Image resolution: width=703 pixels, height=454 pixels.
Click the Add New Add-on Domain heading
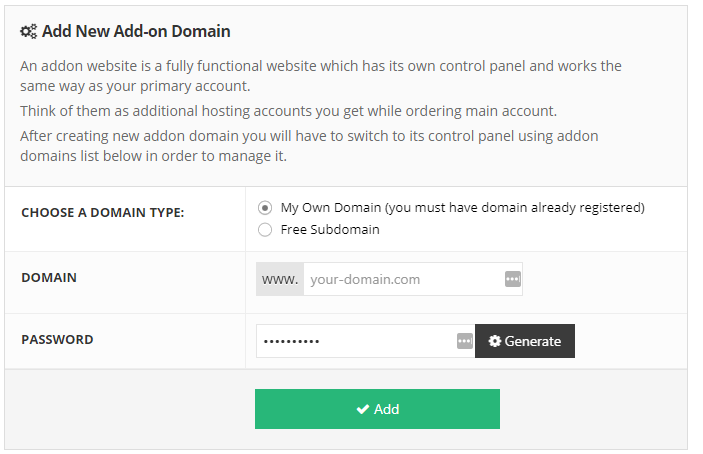pyautogui.click(x=136, y=31)
